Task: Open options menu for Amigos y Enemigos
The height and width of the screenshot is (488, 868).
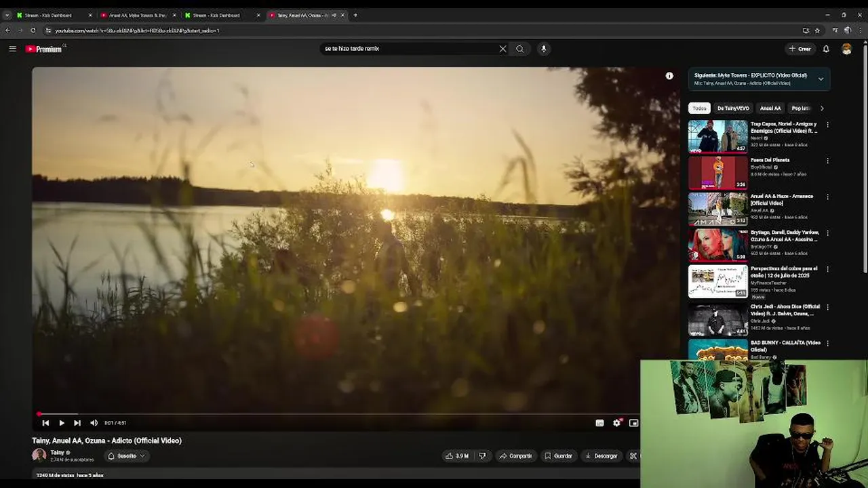Action: 827,125
